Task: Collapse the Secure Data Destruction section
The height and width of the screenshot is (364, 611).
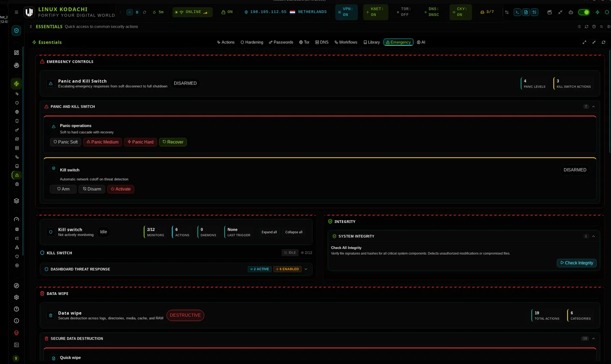Action: coord(593,339)
